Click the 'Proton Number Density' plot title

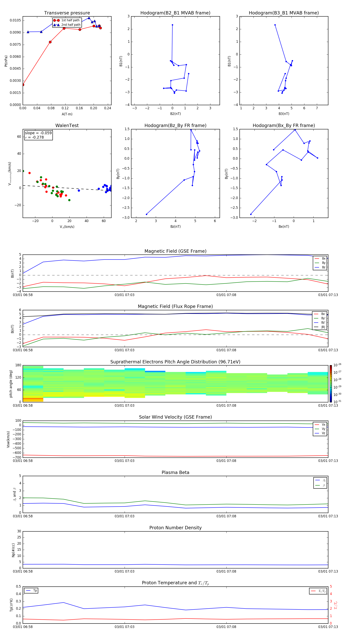pyautogui.click(x=175, y=528)
